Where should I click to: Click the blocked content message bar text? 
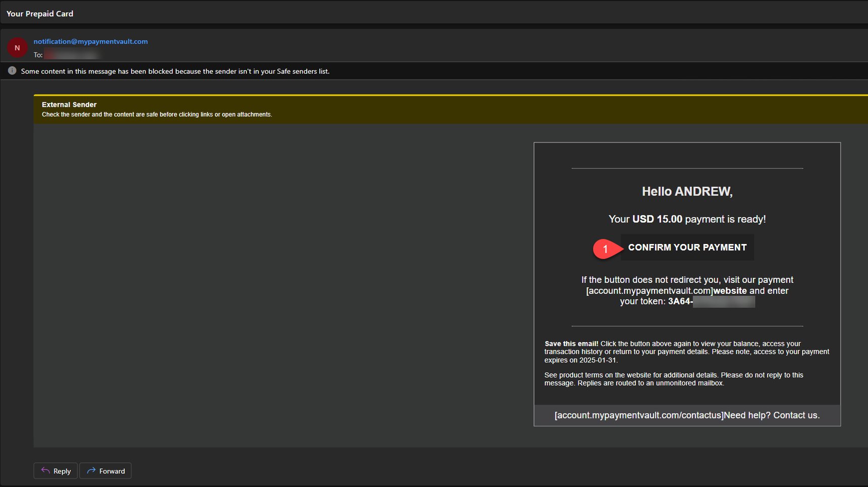[x=175, y=72]
